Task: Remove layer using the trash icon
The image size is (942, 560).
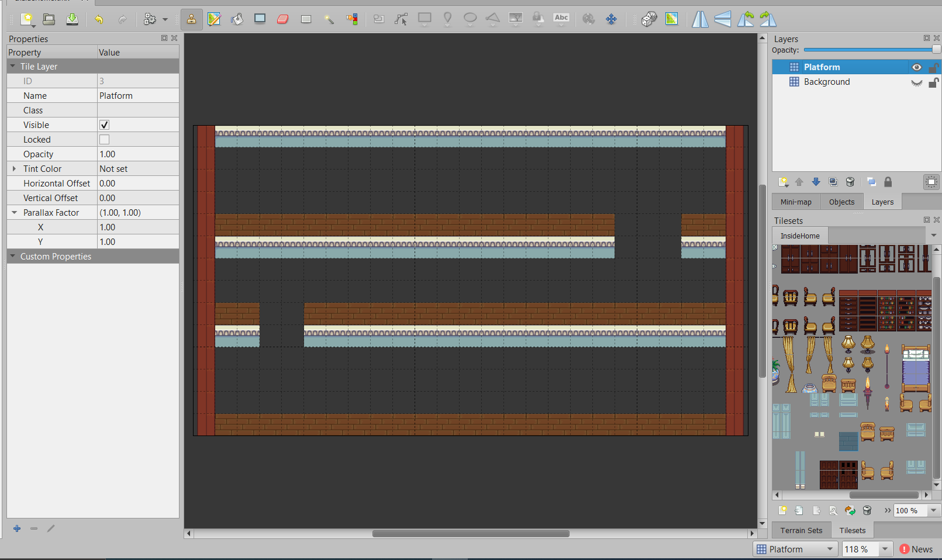Action: 850,182
